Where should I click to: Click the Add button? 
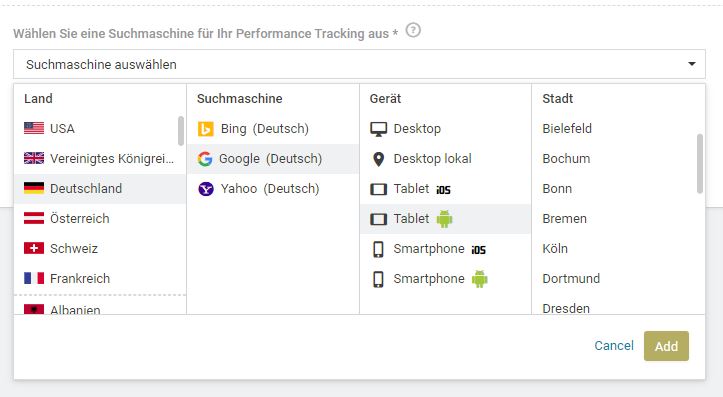(x=666, y=346)
